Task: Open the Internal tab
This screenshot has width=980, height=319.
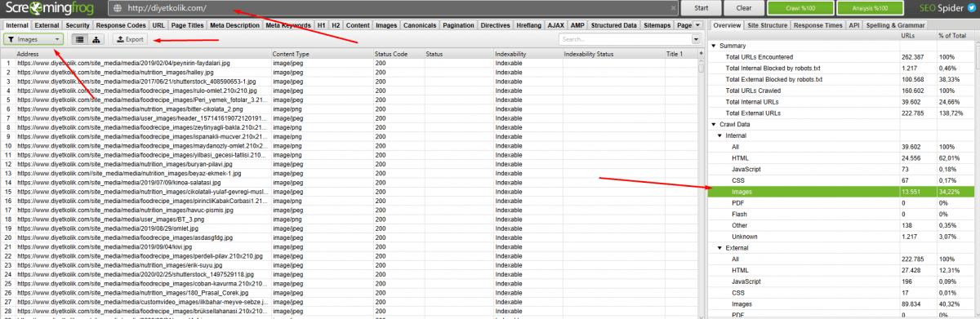Action: pyautogui.click(x=16, y=25)
